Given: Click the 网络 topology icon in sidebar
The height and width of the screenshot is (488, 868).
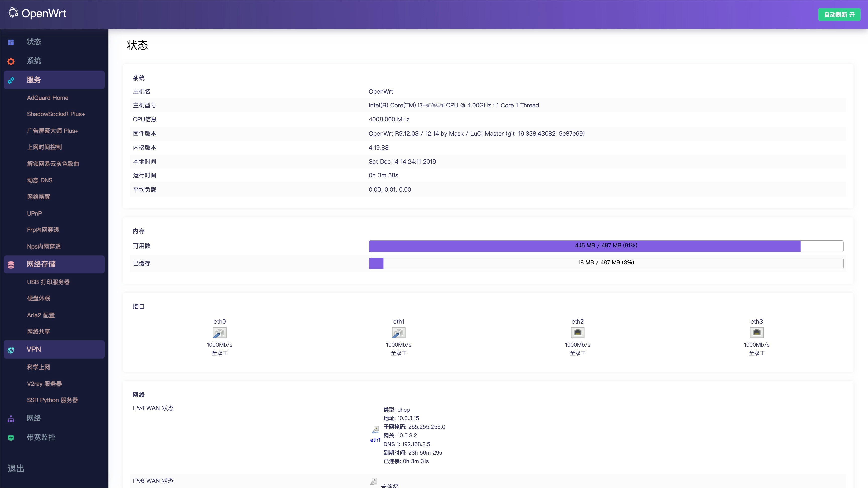Looking at the screenshot, I should click(11, 419).
